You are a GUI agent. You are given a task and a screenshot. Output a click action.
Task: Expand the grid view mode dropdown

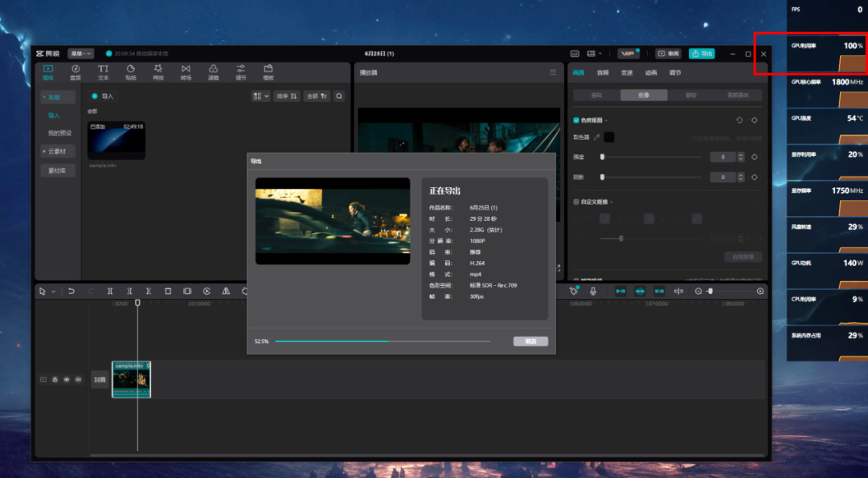[x=260, y=96]
